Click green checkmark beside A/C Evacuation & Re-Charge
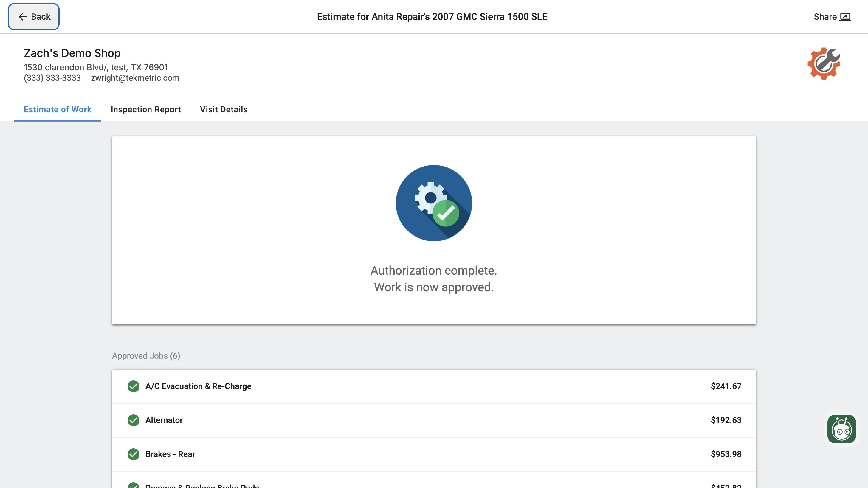 (134, 386)
